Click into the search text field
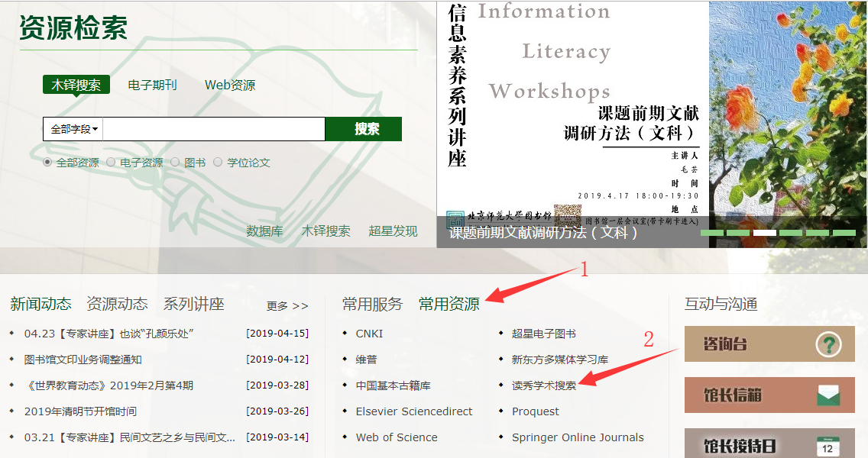This screenshot has width=868, height=458. (x=214, y=129)
